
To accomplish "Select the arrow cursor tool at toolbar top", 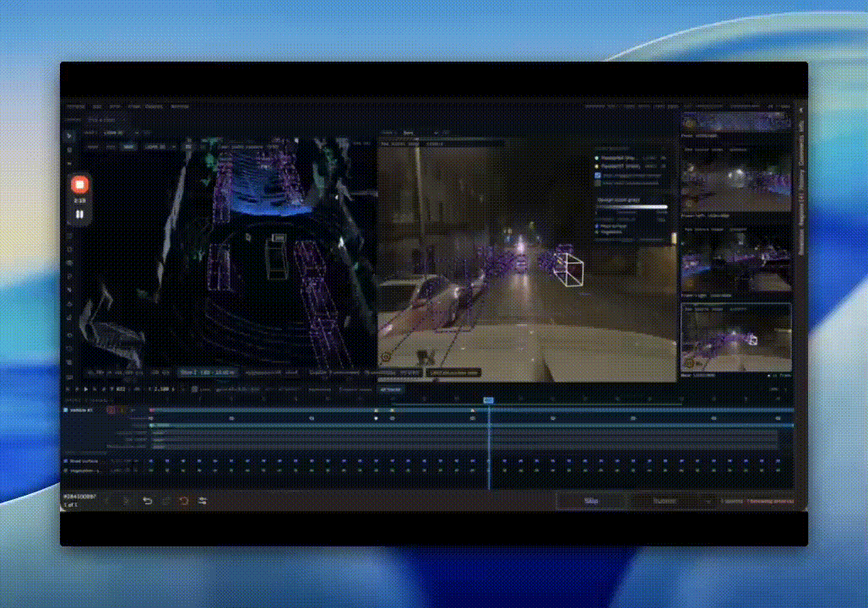I will [x=69, y=136].
